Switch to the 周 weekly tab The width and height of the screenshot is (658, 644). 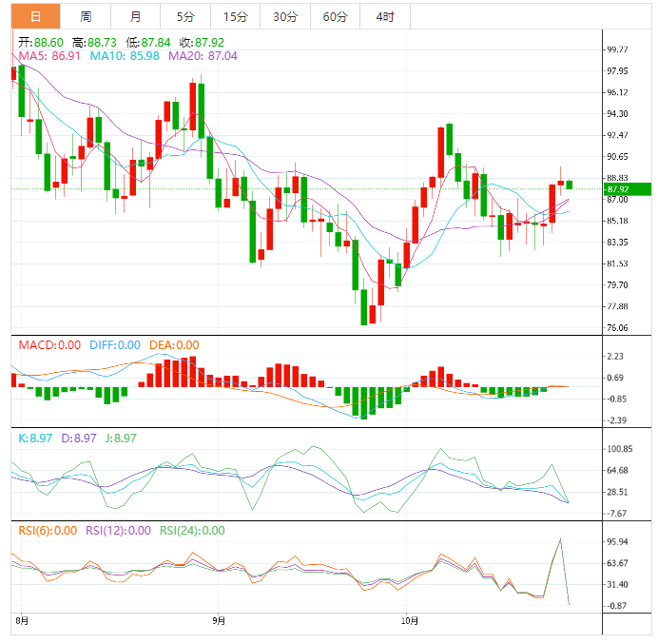(x=86, y=16)
